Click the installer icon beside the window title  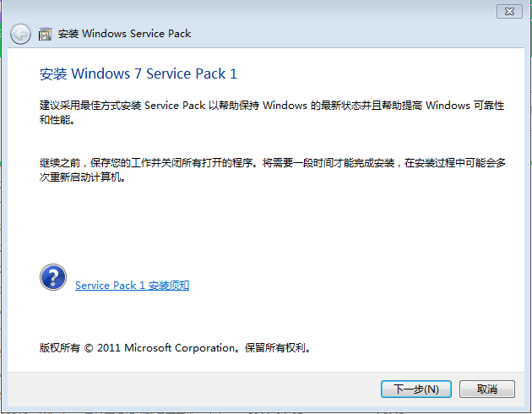click(x=45, y=35)
